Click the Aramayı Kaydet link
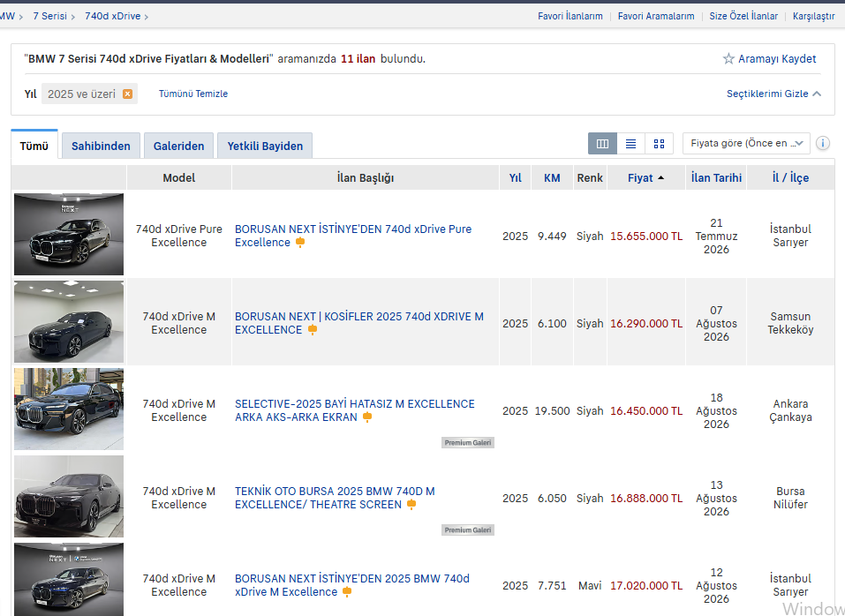Viewport: 845px width, 616px height. [x=776, y=59]
